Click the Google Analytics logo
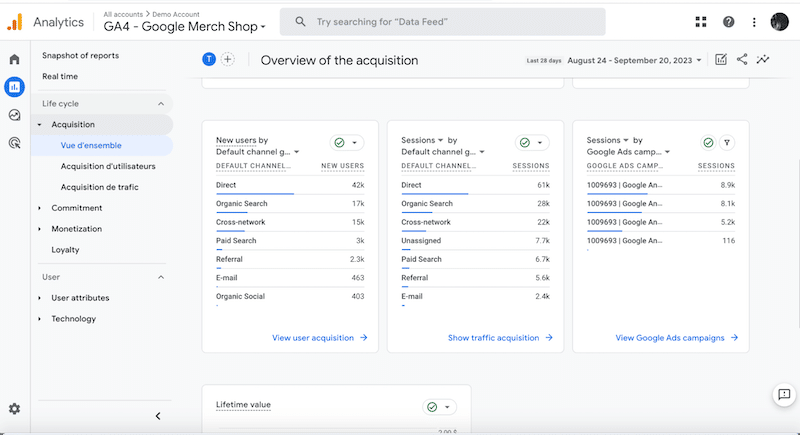Image resolution: width=800 pixels, height=435 pixels. pyautogui.click(x=15, y=22)
